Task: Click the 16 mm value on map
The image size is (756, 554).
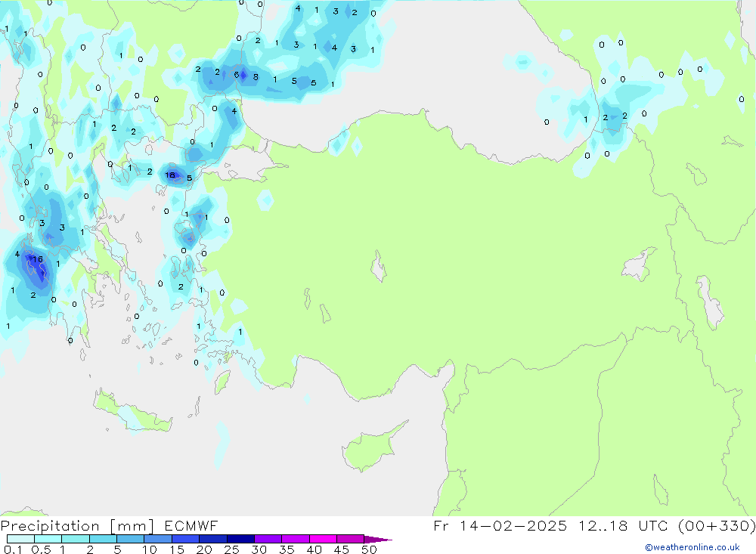Action: (x=37, y=259)
